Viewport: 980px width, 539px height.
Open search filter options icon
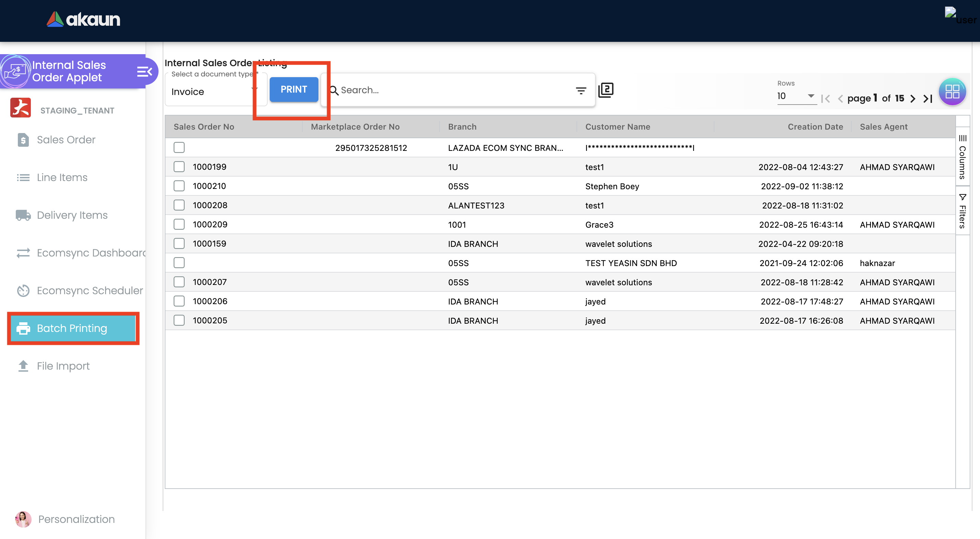581,91
